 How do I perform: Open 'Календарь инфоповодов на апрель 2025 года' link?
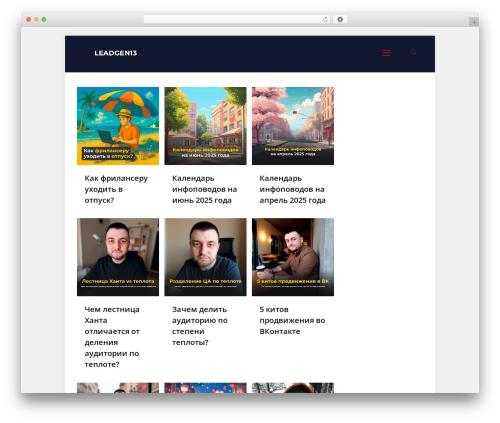click(x=292, y=189)
